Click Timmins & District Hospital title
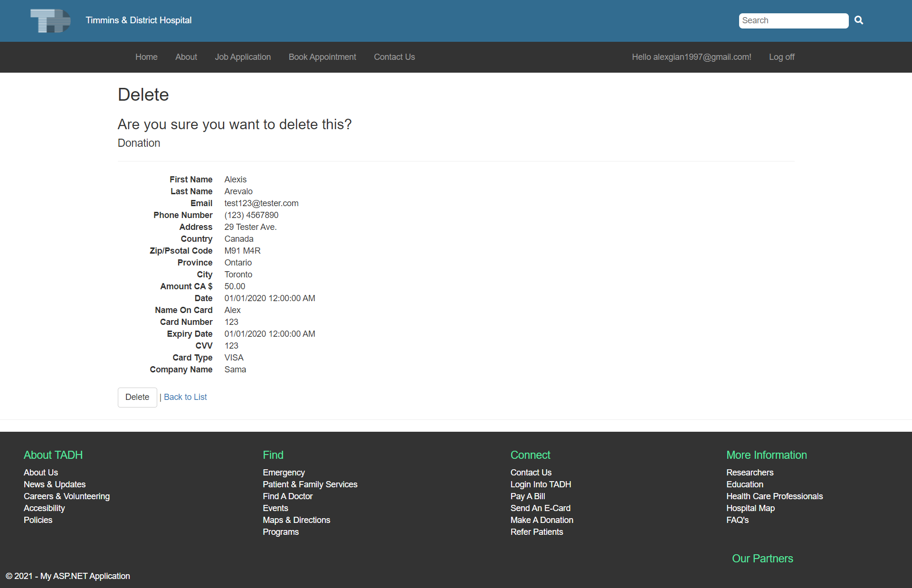Image resolution: width=912 pixels, height=588 pixels. click(139, 20)
